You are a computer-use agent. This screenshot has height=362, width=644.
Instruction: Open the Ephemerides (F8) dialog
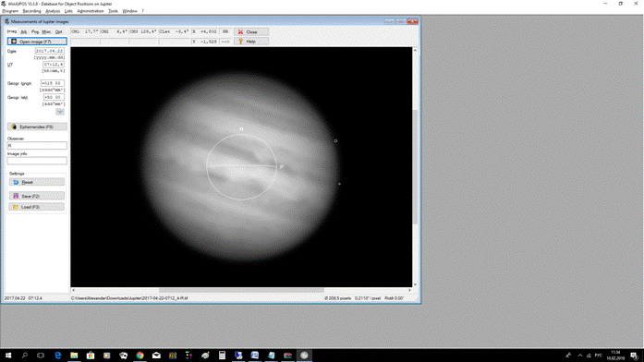coord(37,127)
